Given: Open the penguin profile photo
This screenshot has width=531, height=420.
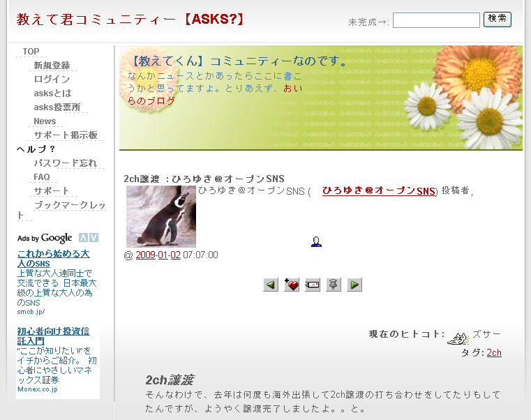Looking at the screenshot, I should pyautogui.click(x=161, y=216).
